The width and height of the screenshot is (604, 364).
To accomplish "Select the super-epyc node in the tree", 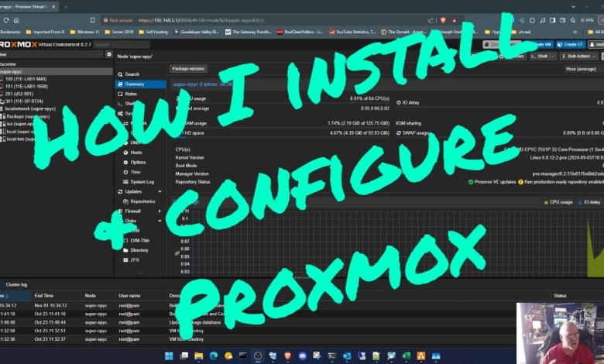I will point(57,72).
